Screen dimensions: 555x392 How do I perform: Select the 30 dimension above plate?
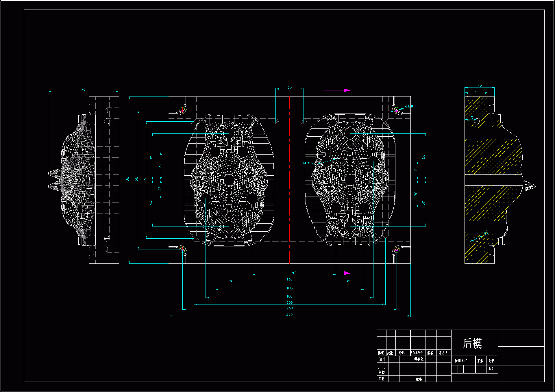pos(289,87)
